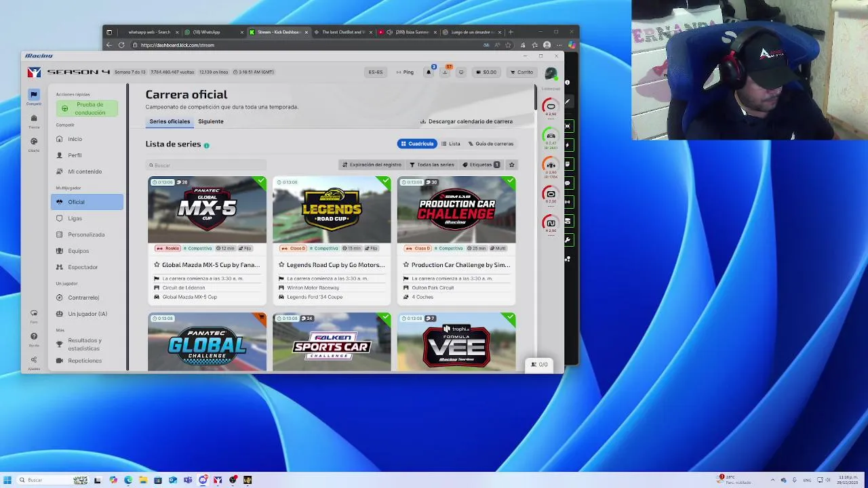This screenshot has height=488, width=868.
Task: Click the pencil edit icon in Kick sidebar
Action: [568, 102]
